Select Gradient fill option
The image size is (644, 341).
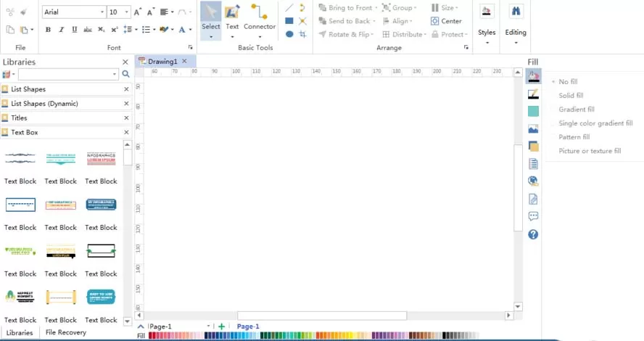pos(577,110)
